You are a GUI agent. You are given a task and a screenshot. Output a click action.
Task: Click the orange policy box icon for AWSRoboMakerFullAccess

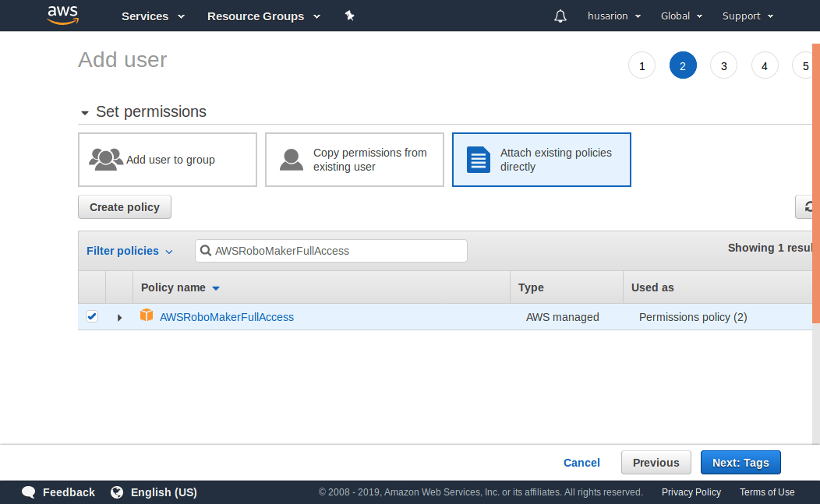coord(147,315)
